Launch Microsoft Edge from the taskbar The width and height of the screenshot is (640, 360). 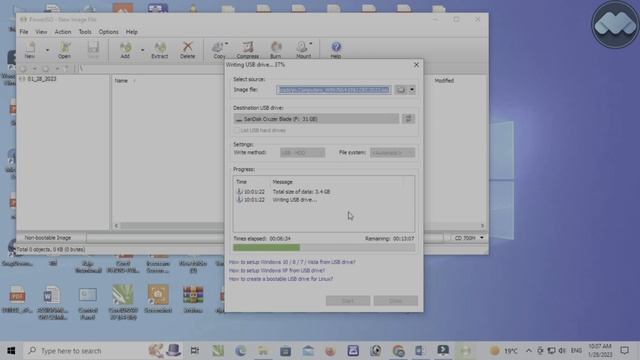240,351
